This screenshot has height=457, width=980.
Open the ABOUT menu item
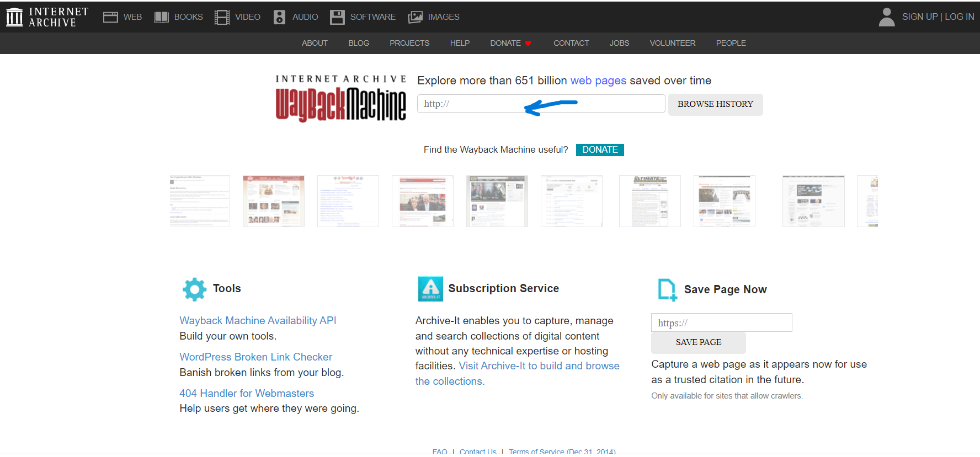click(315, 43)
